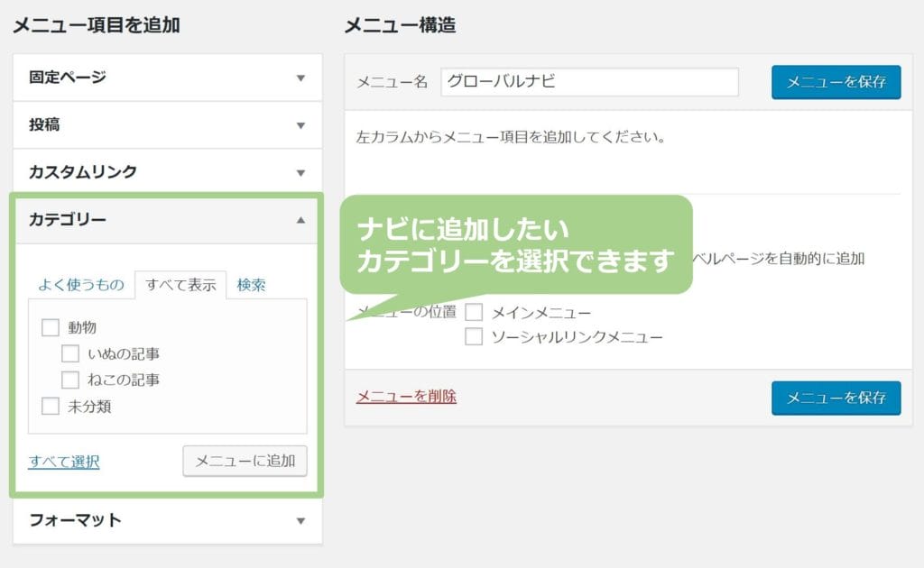
Task: Focus the メニュー名 text field
Action: (x=589, y=82)
